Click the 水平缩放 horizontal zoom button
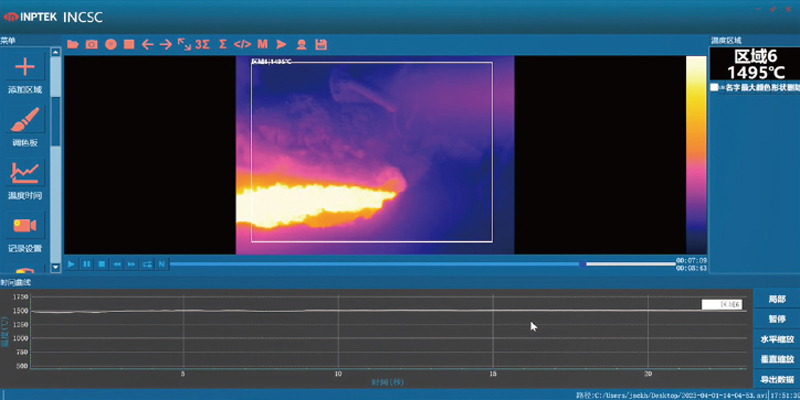Screen dimensions: 800x400 776,339
